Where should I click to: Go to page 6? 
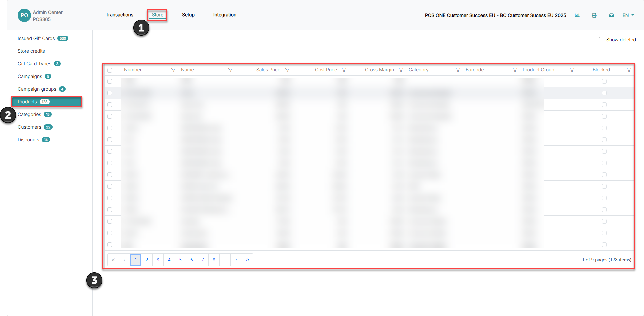[192, 260]
